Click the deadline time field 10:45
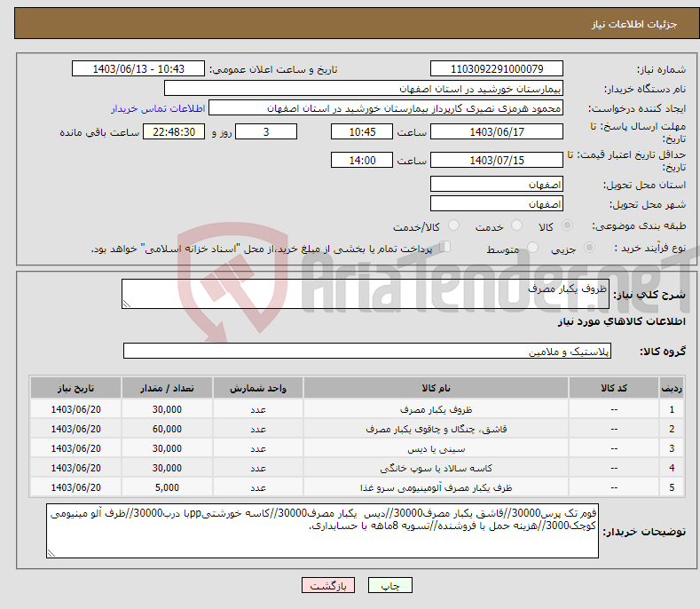700x609 pixels. (362, 131)
